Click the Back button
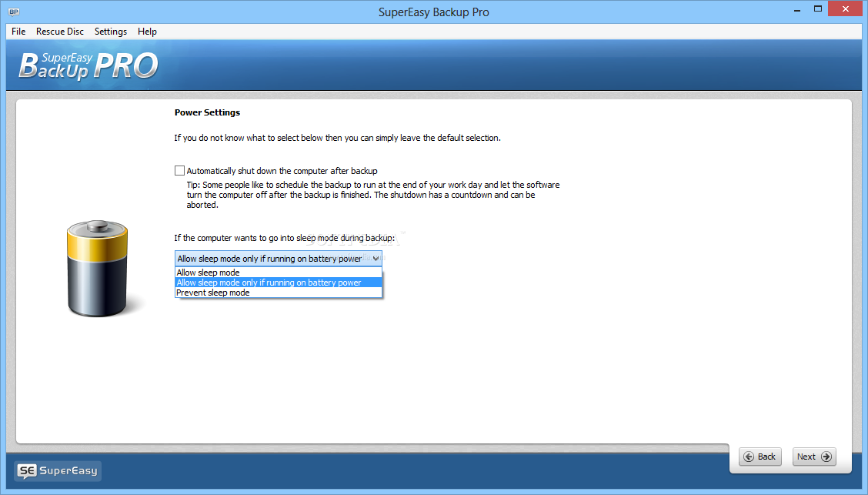This screenshot has width=868, height=495. pos(759,457)
